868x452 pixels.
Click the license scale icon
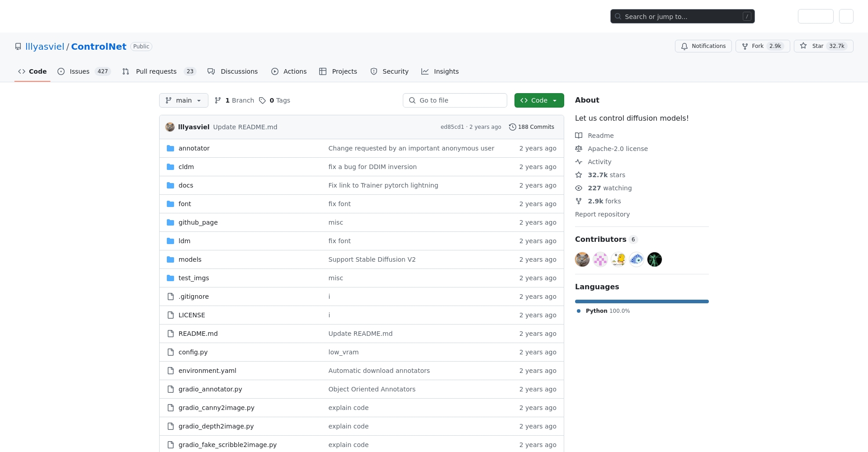click(579, 149)
